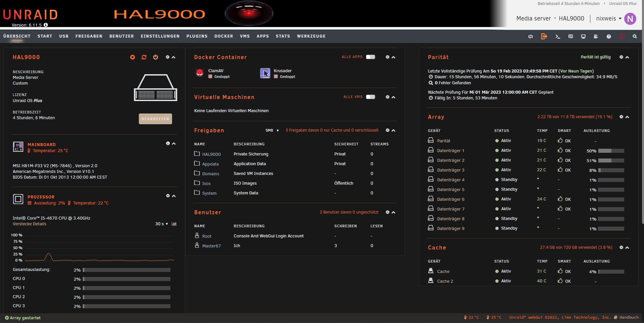Image resolution: width=644 pixels, height=323 pixels.
Task: Open the Cache panel settings gear
Action: [x=621, y=247]
